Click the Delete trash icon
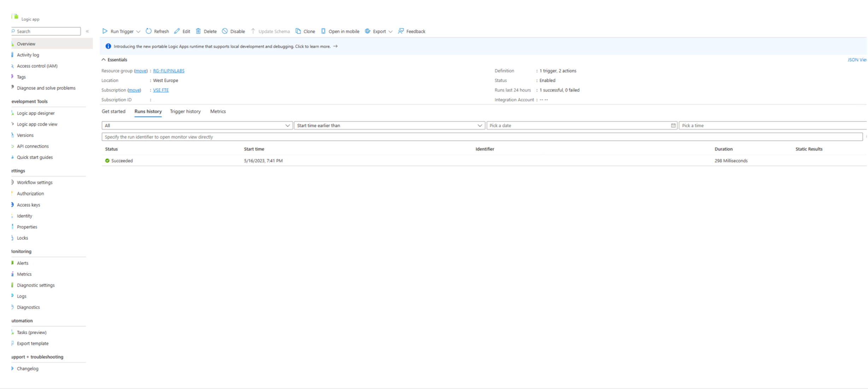This screenshot has width=868, height=389. coord(198,31)
